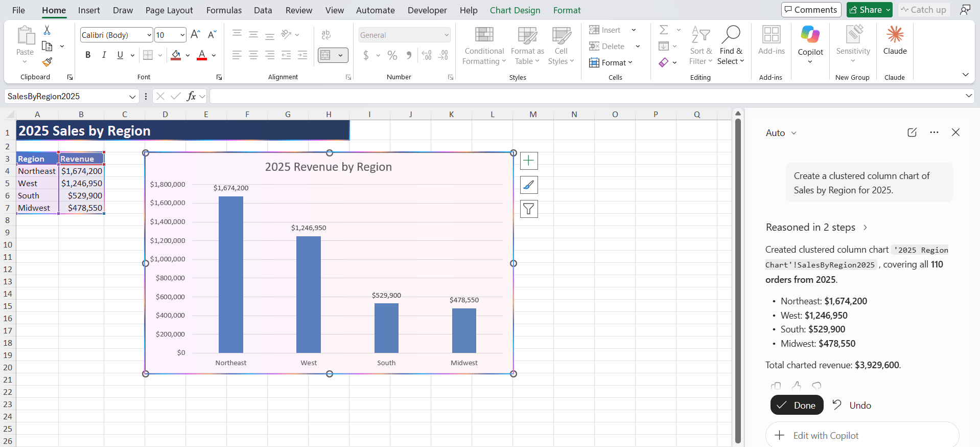Open Format as Table gallery
This screenshot has height=447, width=980.
tap(527, 46)
